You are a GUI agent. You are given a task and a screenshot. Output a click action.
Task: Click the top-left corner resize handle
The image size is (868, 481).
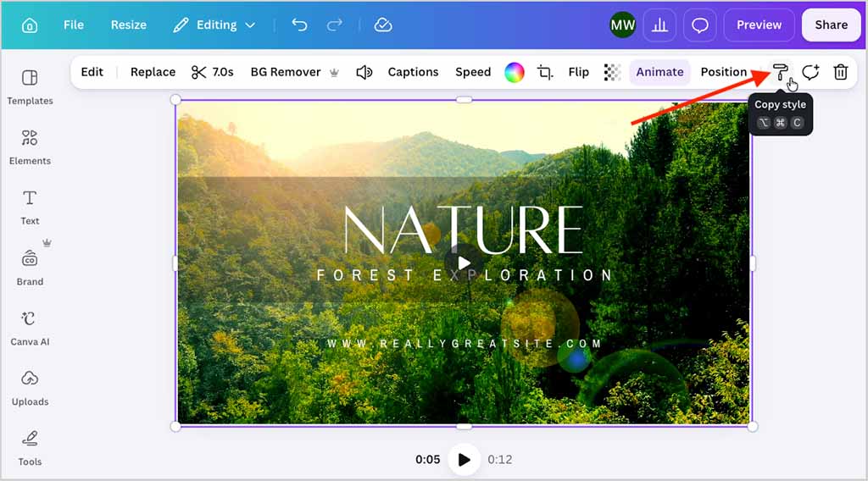[x=175, y=100]
